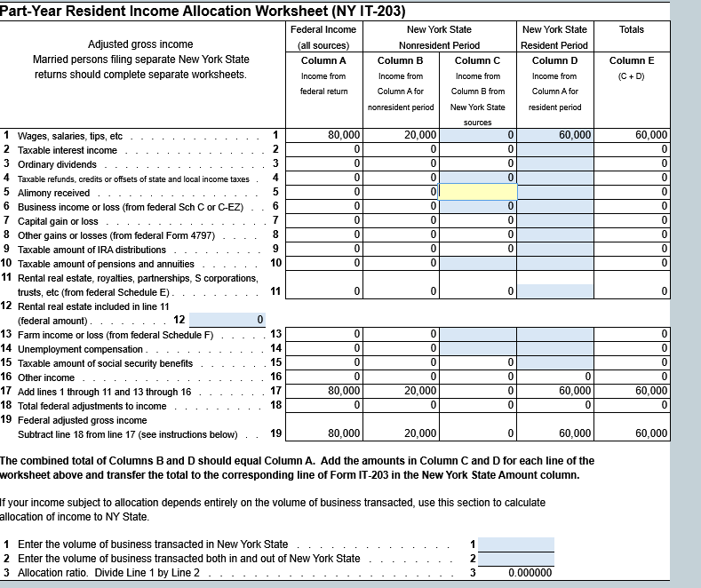This screenshot has width=701, height=588.
Task: Click the Column D field for Taxable refunds line 4
Action: [554, 178]
